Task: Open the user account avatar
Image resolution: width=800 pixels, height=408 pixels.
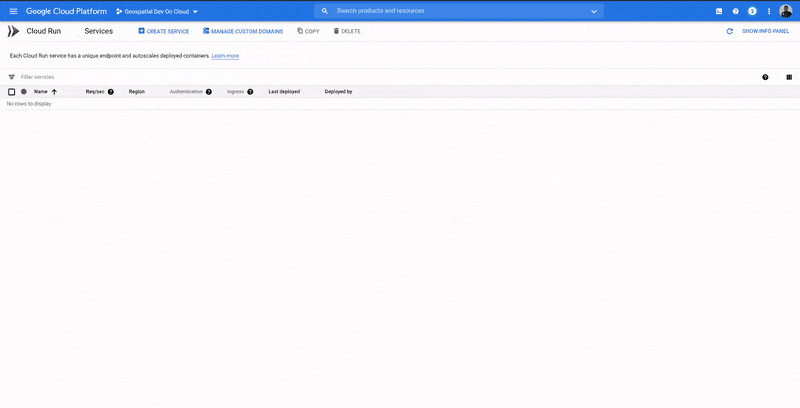Action: point(786,11)
